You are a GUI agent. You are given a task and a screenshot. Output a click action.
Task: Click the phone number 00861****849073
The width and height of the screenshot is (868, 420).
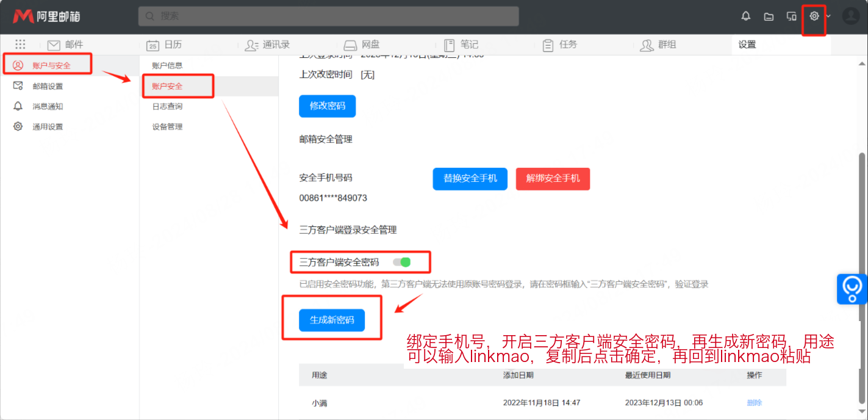(x=333, y=198)
